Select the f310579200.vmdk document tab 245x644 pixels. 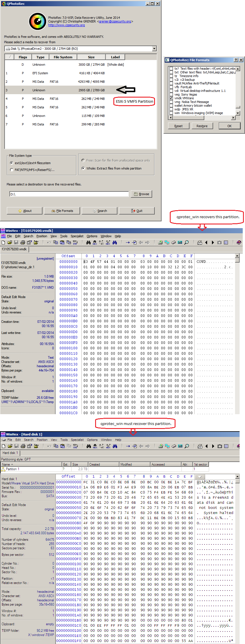click(15, 249)
